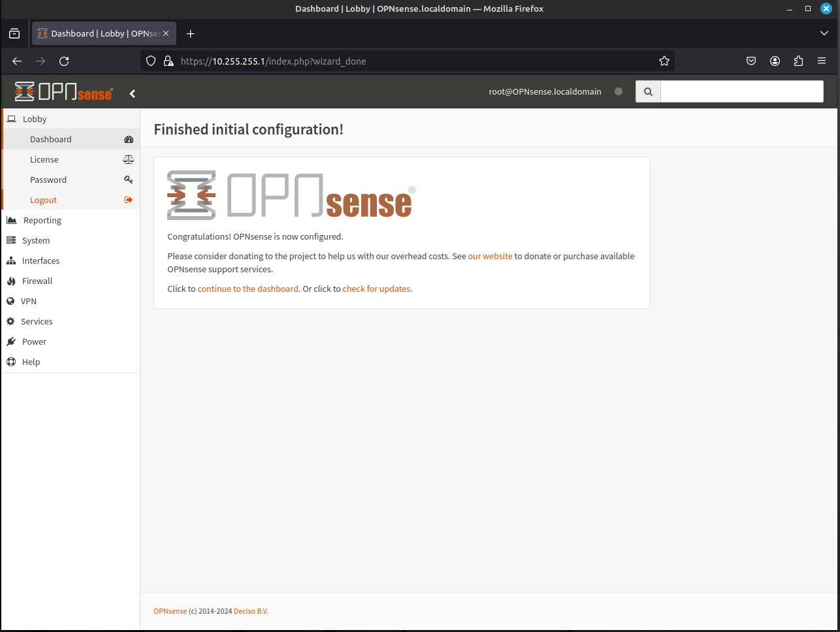Click the License balance scale icon
840x632 pixels.
click(129, 159)
